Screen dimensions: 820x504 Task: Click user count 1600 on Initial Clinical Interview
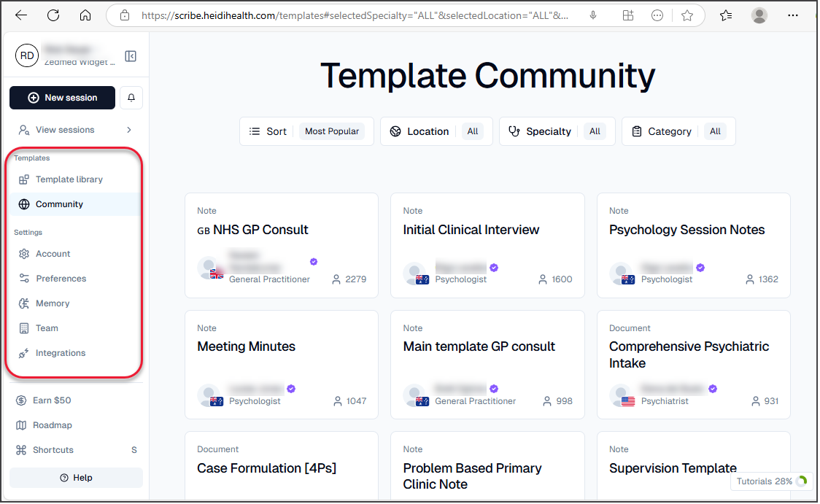coord(555,279)
